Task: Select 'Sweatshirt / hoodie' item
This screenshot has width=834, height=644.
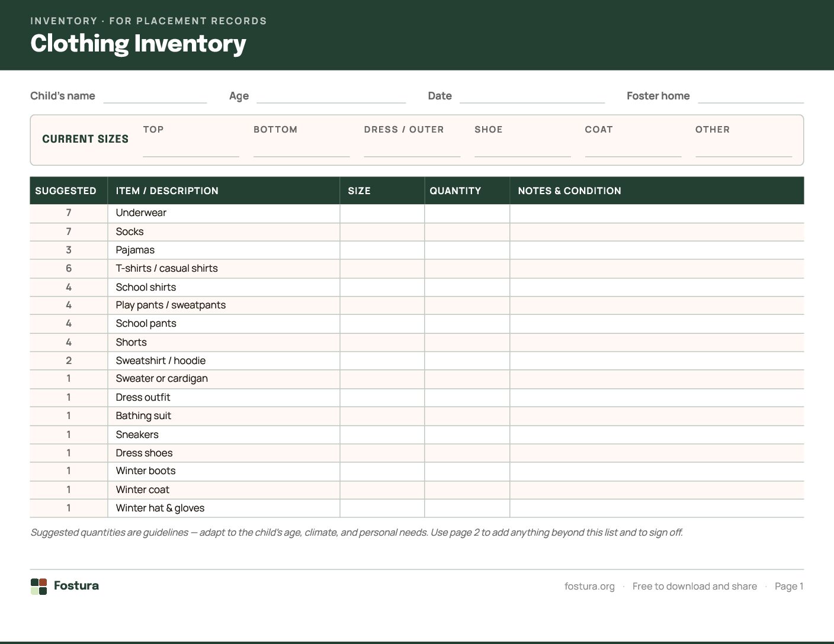Action: (x=161, y=360)
